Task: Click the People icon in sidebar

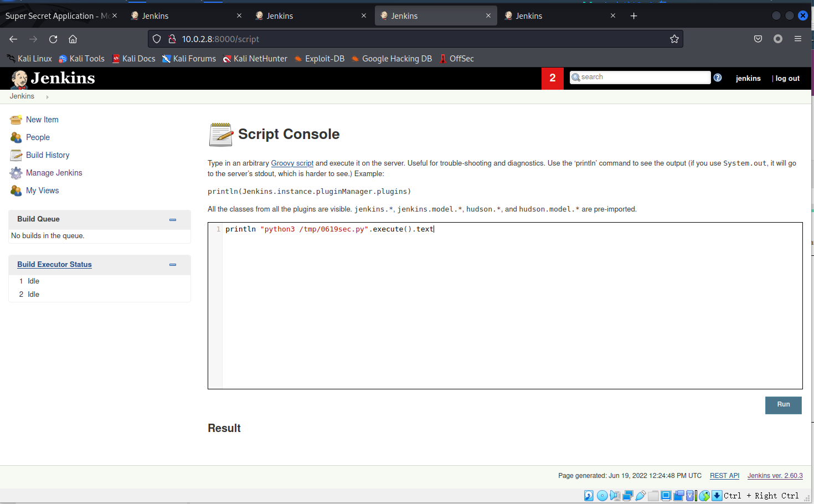Action: click(x=16, y=137)
